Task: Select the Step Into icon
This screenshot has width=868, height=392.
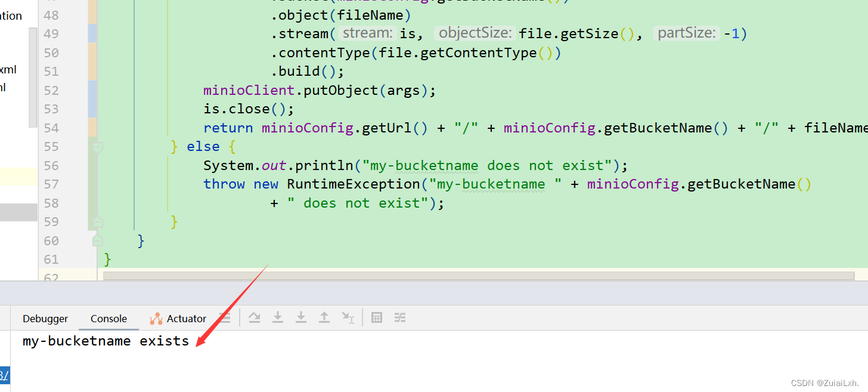Action: [x=278, y=317]
